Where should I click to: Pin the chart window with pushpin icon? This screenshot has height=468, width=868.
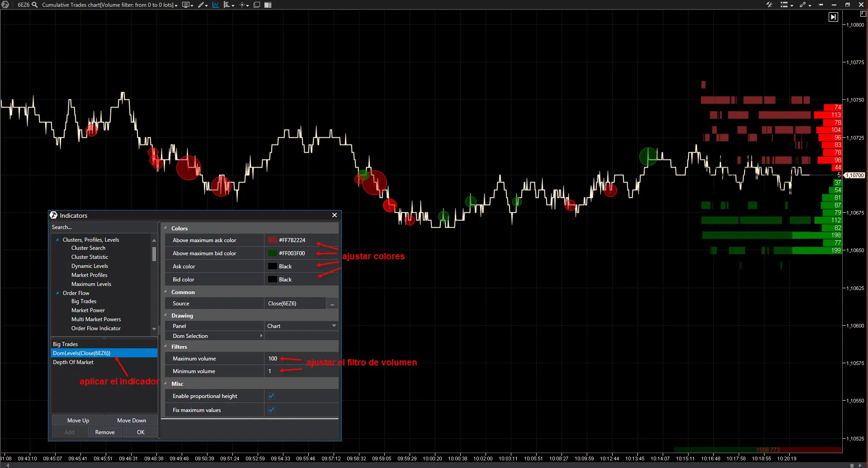pyautogui.click(x=821, y=5)
